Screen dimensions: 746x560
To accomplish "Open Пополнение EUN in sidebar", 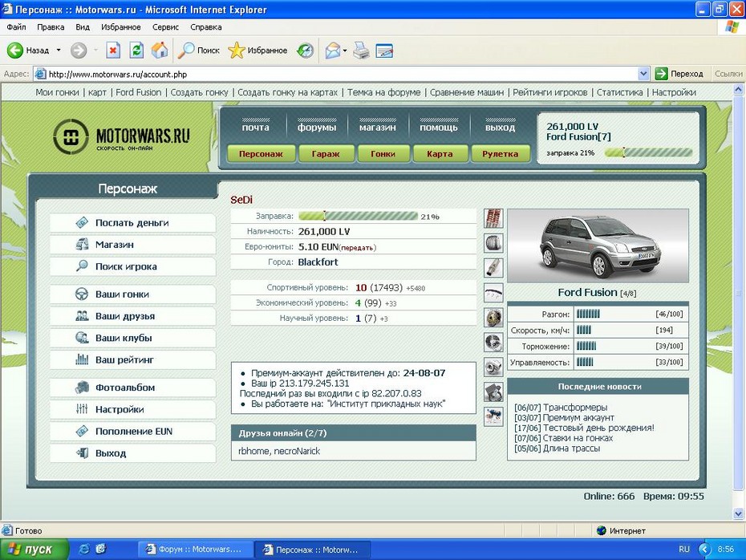I will 132,431.
